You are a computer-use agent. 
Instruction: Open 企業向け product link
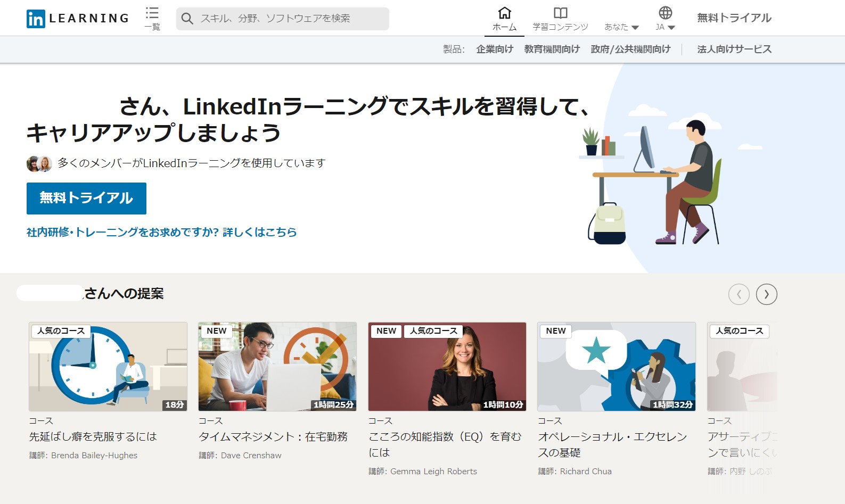pyautogui.click(x=495, y=49)
